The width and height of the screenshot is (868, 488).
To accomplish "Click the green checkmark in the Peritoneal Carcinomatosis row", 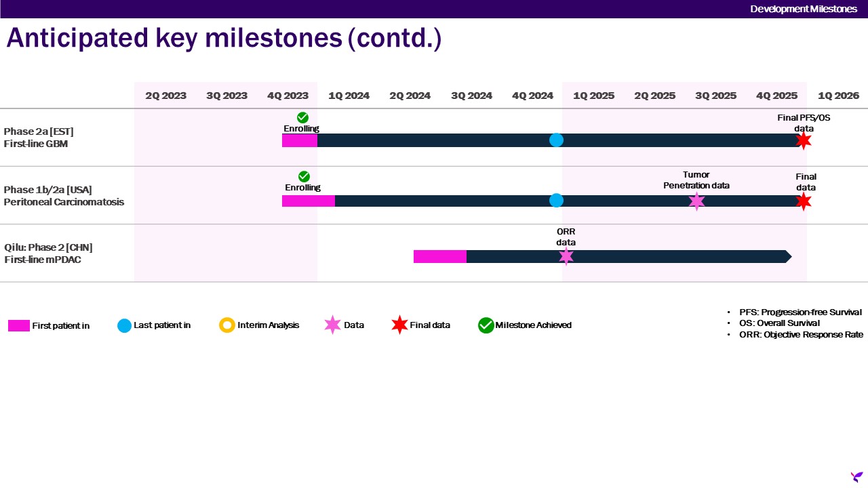I will pyautogui.click(x=304, y=176).
